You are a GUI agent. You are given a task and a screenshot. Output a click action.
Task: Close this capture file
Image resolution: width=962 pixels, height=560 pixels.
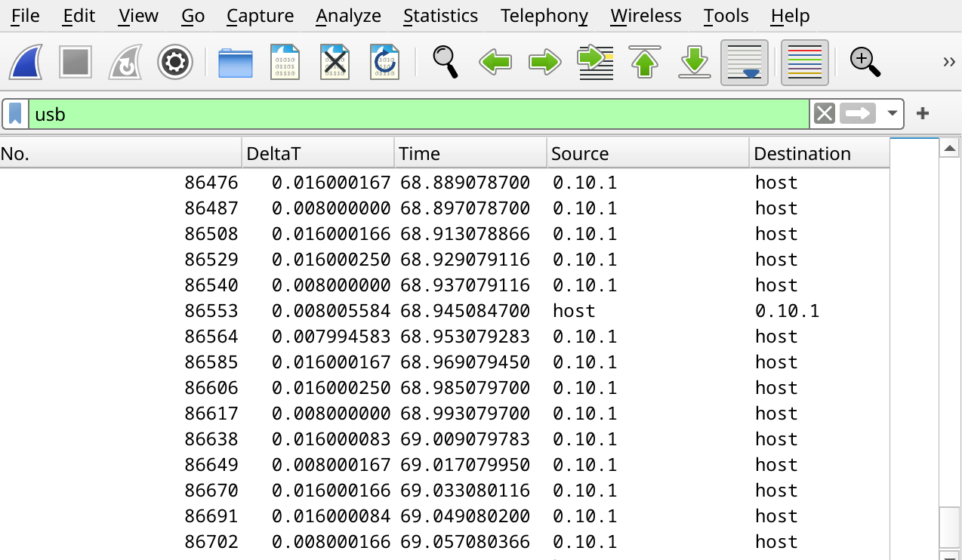pyautogui.click(x=335, y=63)
